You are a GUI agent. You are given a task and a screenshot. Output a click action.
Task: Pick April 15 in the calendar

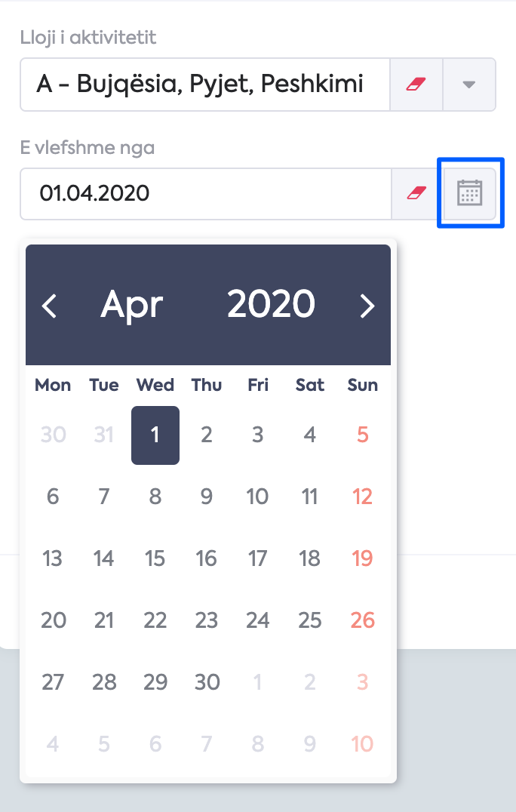point(155,558)
